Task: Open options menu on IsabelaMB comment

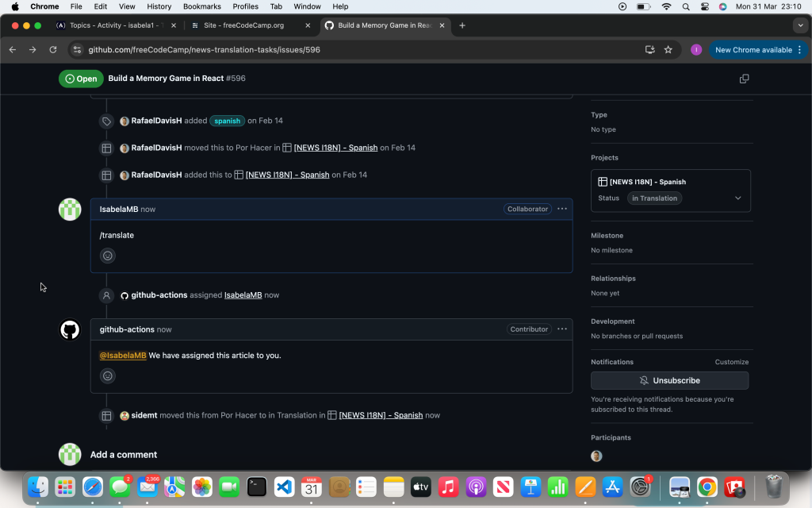Action: pos(562,209)
